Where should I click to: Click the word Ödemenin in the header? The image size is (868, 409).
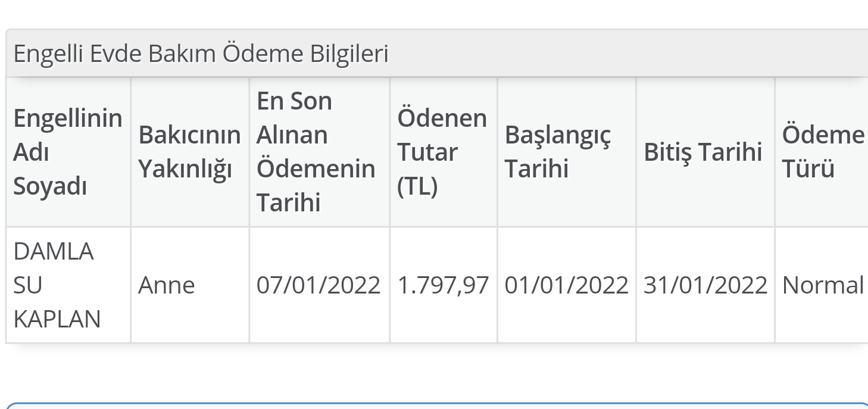pos(316,169)
